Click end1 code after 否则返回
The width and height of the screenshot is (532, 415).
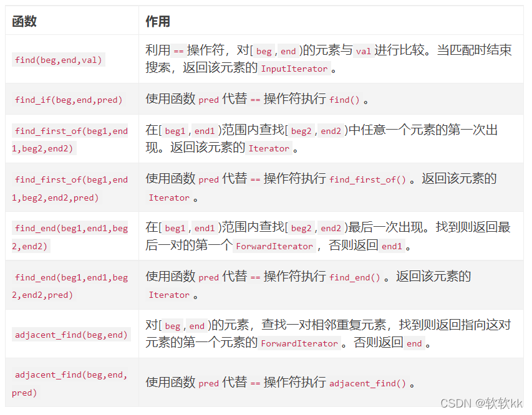tap(392, 246)
